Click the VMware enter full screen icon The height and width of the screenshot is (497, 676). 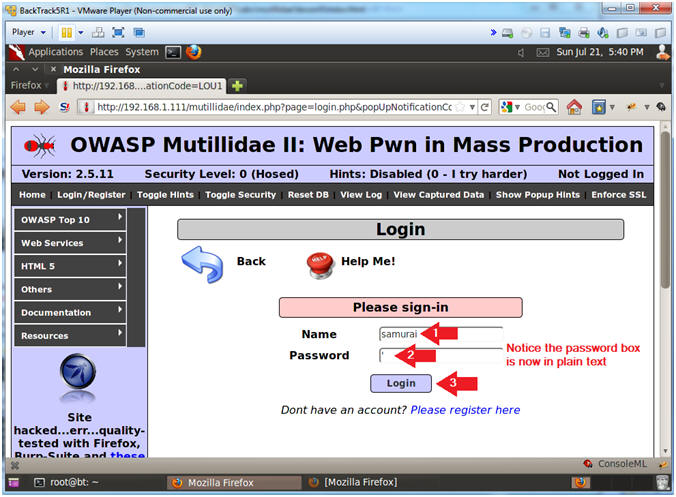118,32
